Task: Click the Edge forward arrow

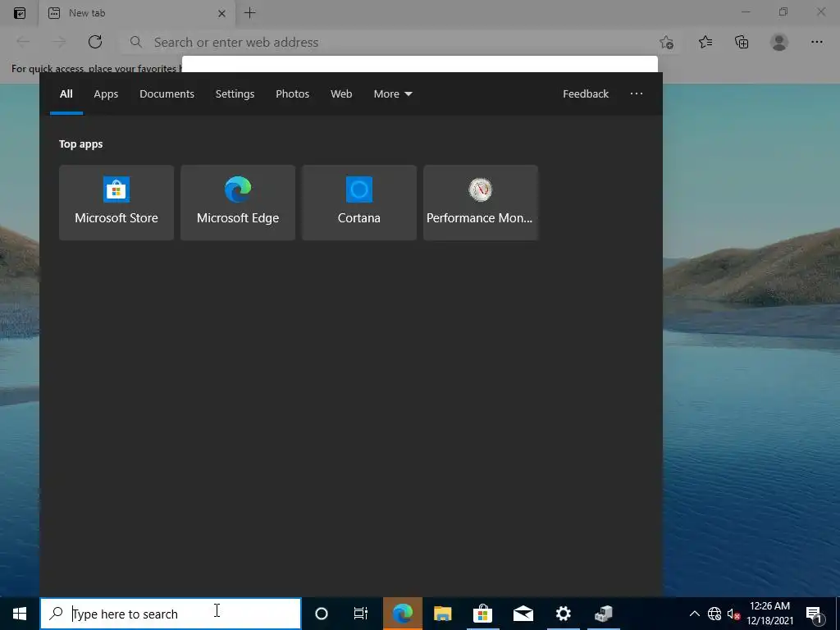Action: coord(59,42)
